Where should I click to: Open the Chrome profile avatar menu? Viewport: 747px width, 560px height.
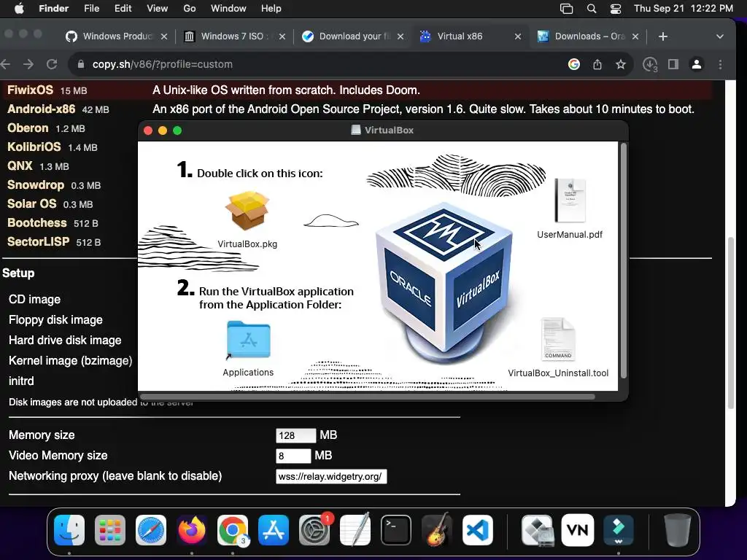point(697,64)
